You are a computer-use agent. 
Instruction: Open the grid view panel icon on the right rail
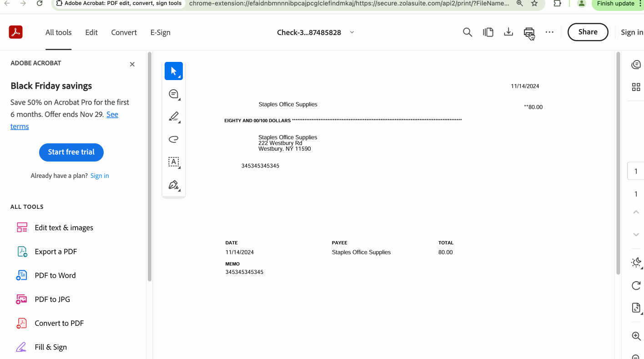click(636, 87)
